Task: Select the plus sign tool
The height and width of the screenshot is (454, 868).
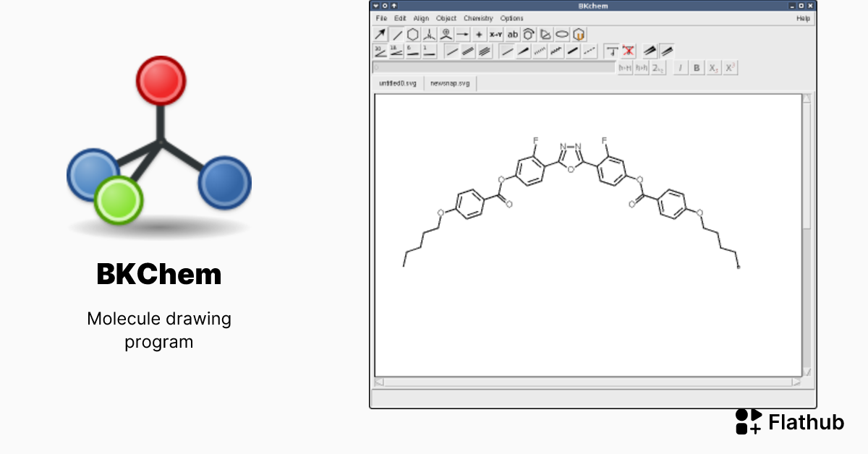Action: point(479,34)
